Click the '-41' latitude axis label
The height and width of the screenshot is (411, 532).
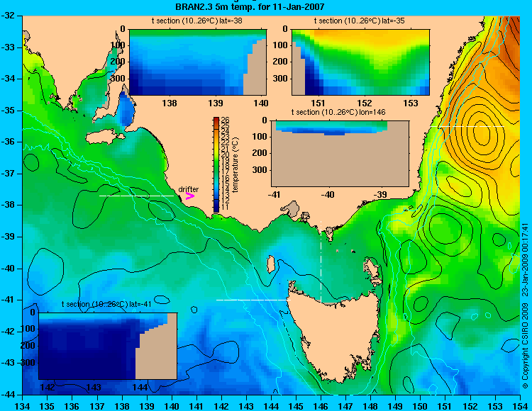(9, 300)
